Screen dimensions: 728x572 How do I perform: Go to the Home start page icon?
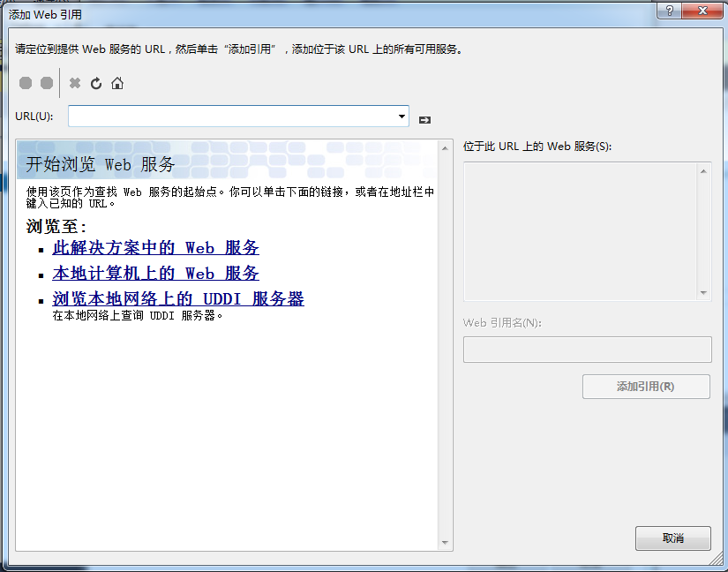coord(117,83)
